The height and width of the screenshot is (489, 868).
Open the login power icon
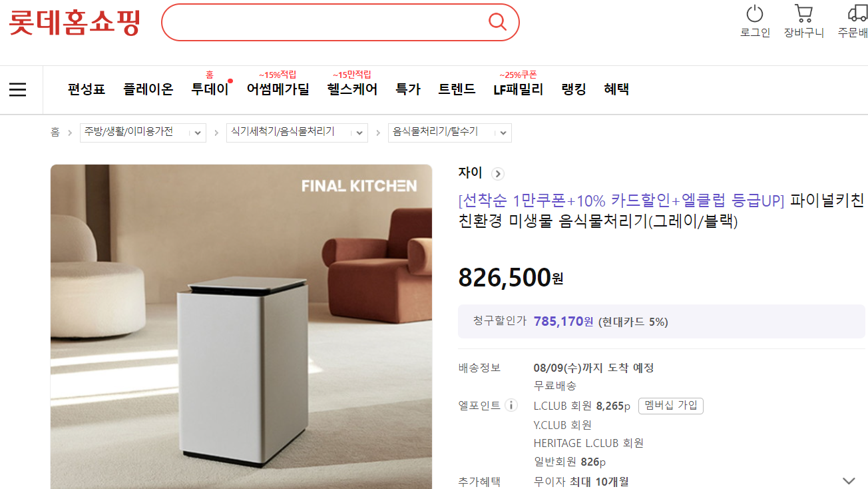pos(755,13)
